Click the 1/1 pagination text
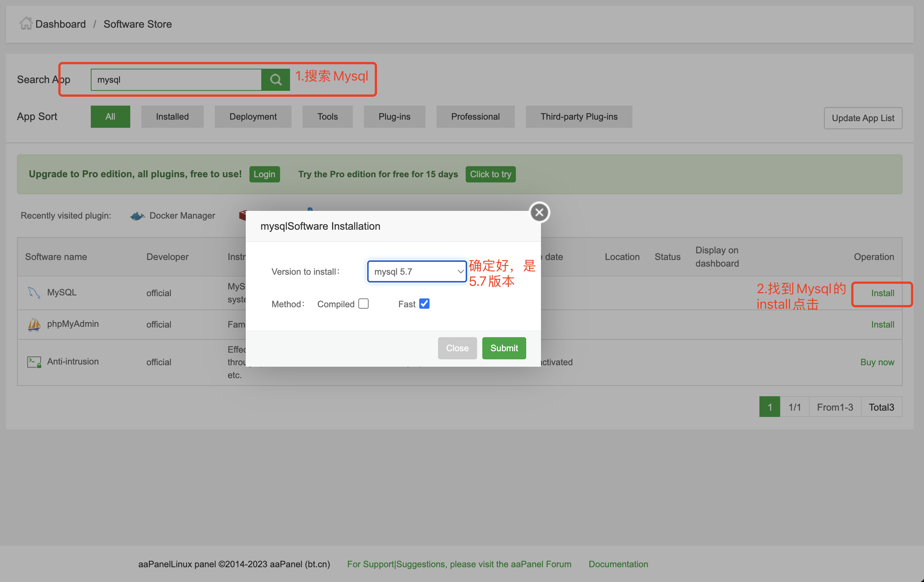924x582 pixels. pos(794,407)
